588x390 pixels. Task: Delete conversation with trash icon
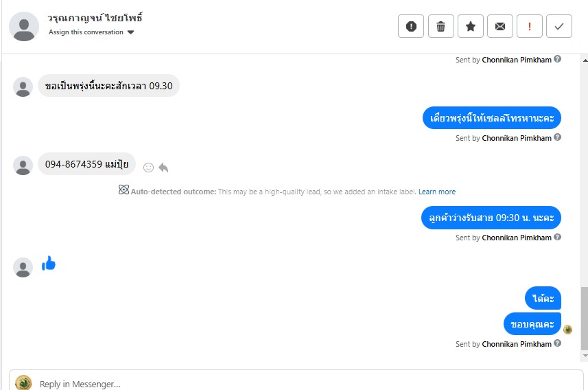coord(440,26)
